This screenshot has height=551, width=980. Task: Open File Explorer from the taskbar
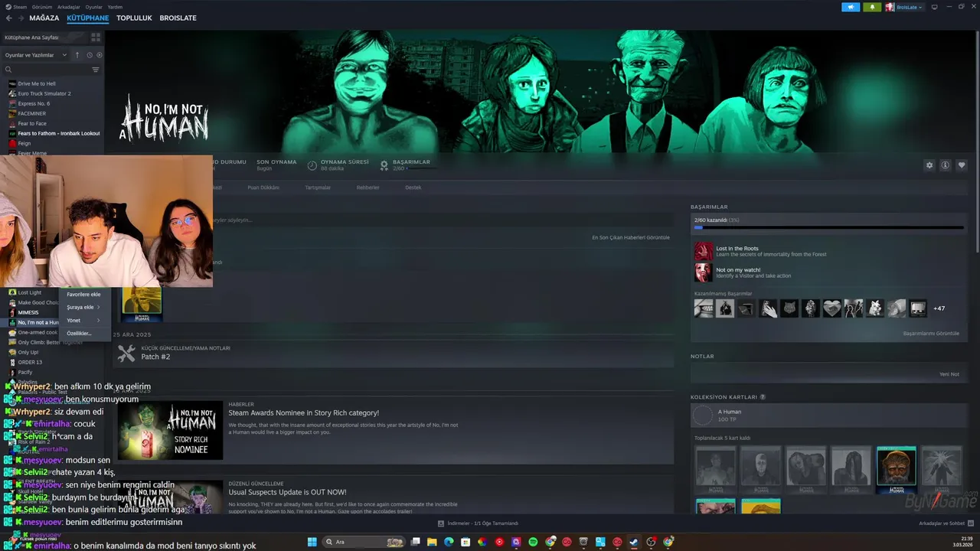pos(432,542)
